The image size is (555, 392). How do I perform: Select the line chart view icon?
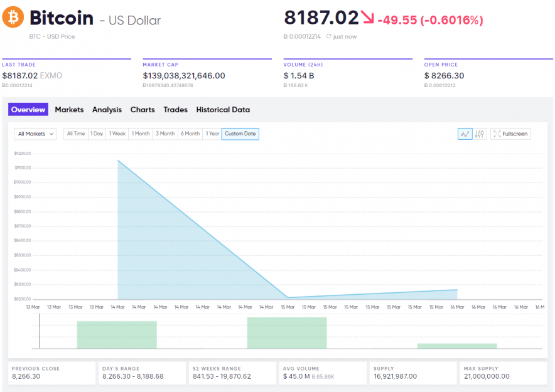pos(465,134)
